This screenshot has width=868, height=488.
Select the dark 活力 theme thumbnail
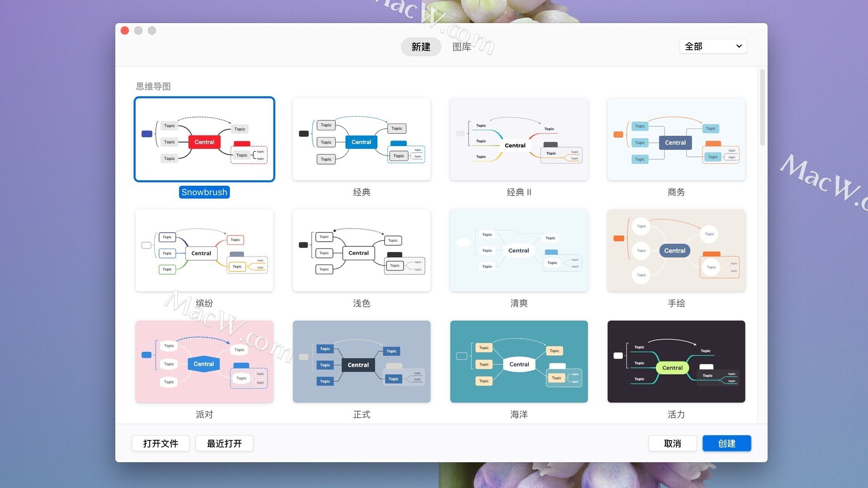click(676, 361)
